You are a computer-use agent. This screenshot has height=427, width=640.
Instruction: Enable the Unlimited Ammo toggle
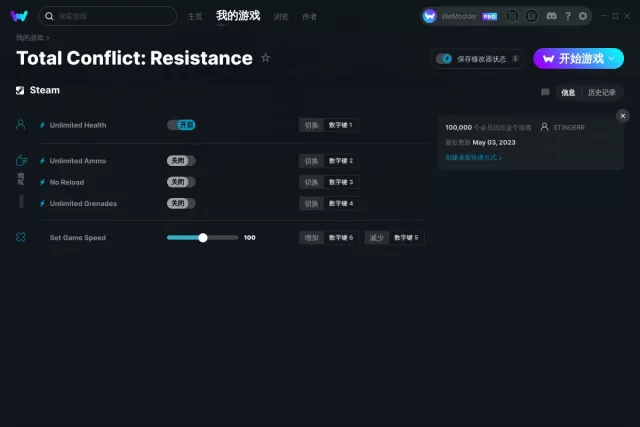181,161
